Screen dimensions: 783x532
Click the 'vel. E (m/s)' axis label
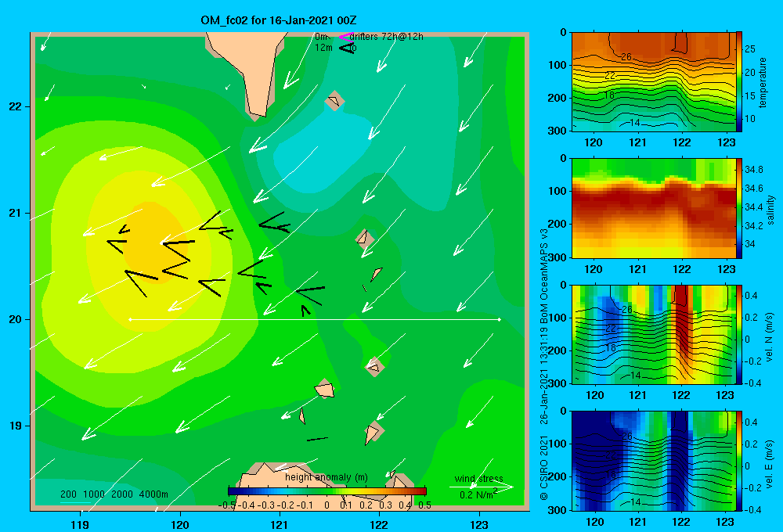(770, 462)
